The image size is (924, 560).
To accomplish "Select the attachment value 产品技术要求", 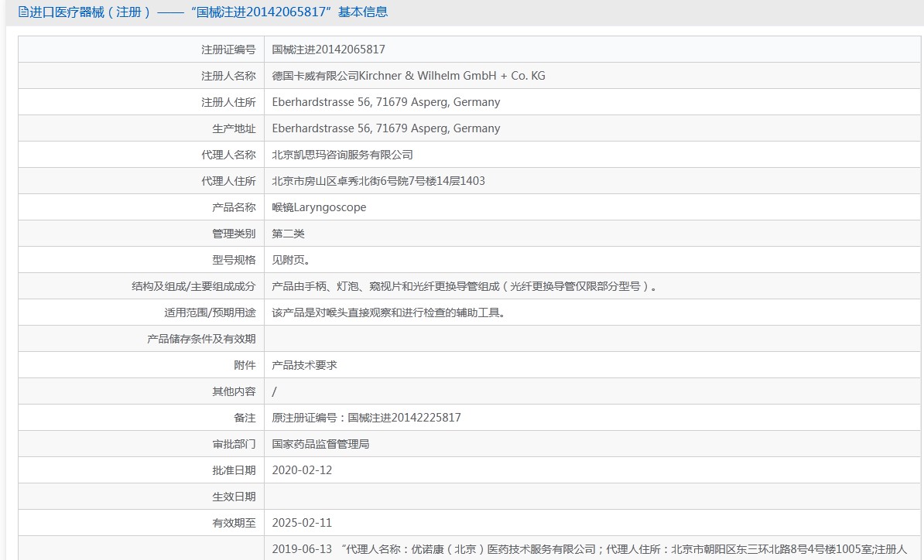I will coord(304,365).
